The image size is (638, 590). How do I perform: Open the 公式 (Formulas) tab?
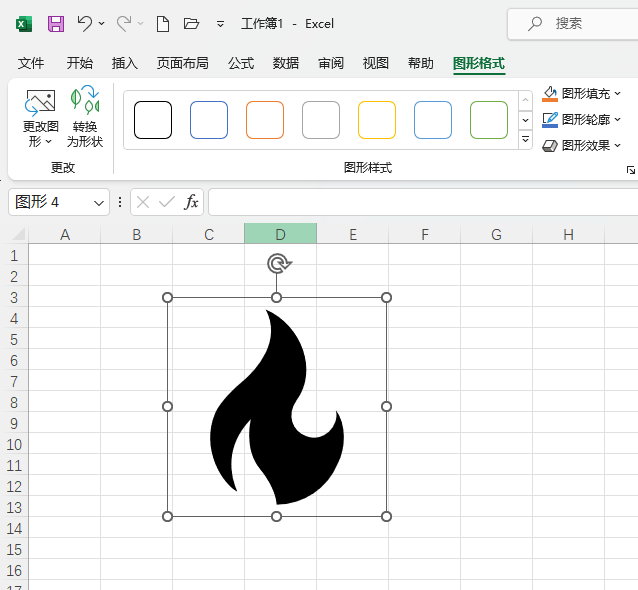(x=241, y=63)
